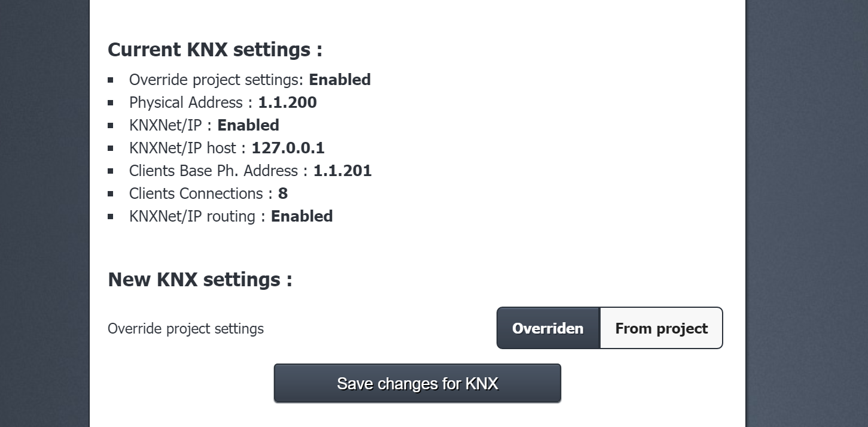Click the physical address value 1.1.200
The height and width of the screenshot is (427, 868).
(x=287, y=102)
